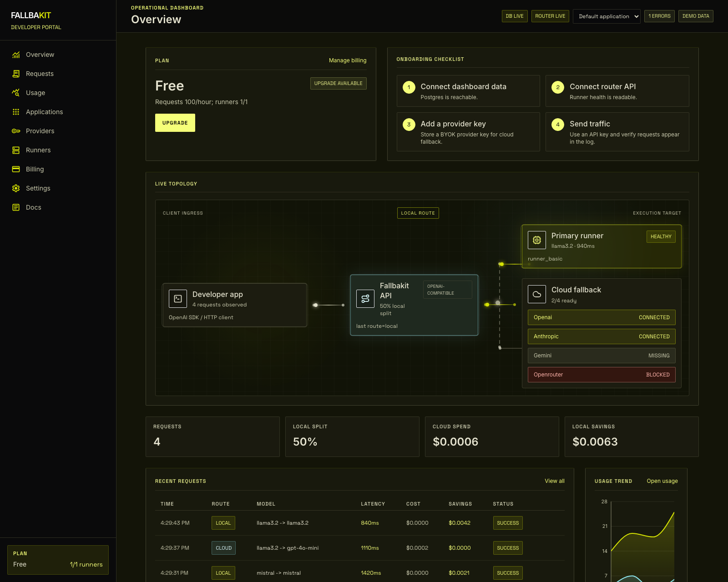The height and width of the screenshot is (582, 728).
Task: Click the LOCAL SAVINGS $0.0063 card
Action: click(x=632, y=436)
